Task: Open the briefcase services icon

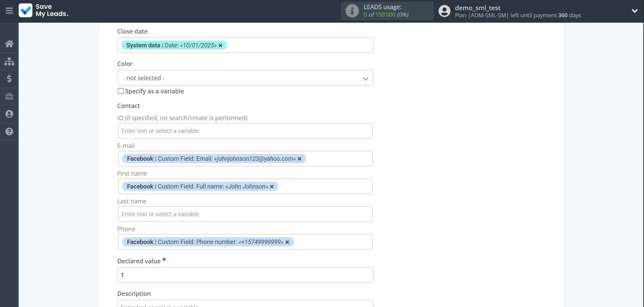Action: (x=9, y=96)
